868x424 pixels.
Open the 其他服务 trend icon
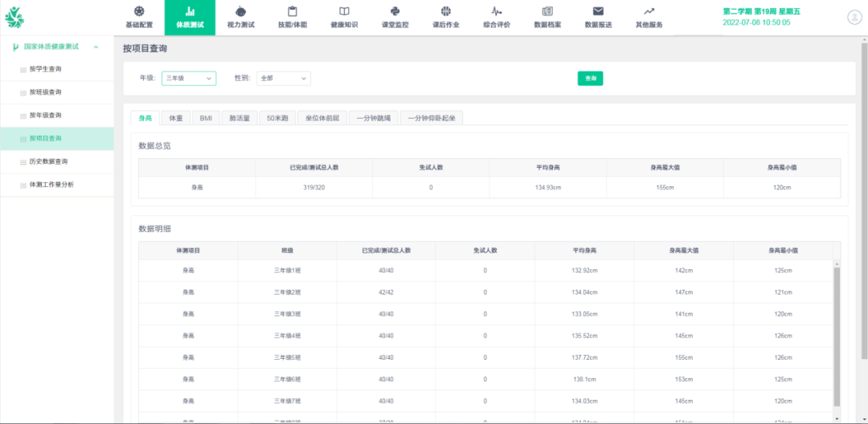click(649, 11)
